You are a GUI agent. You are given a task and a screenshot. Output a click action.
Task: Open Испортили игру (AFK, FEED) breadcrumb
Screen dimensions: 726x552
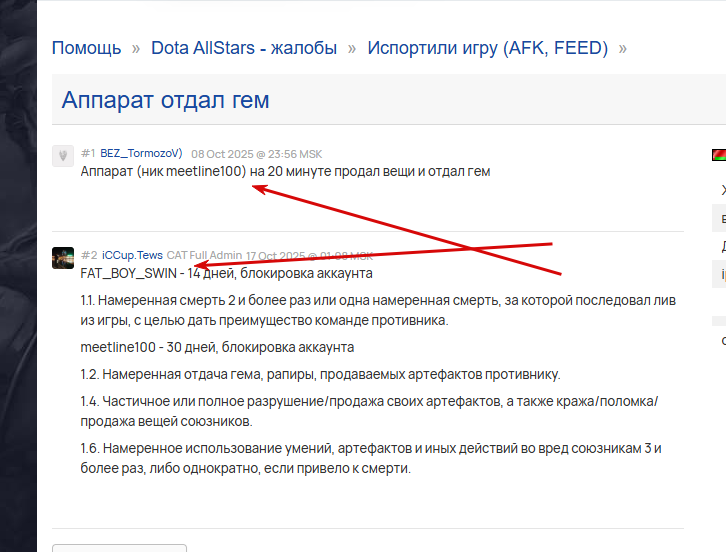pyautogui.click(x=488, y=48)
